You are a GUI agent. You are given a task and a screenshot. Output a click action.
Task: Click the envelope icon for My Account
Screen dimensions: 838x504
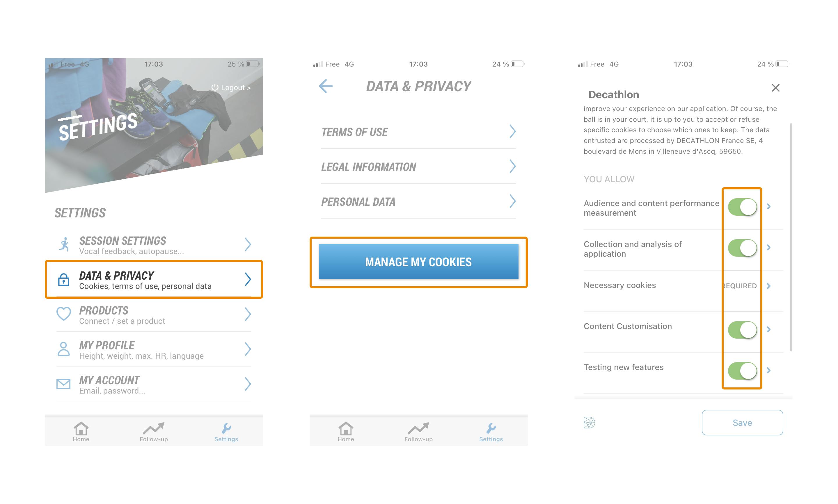pyautogui.click(x=63, y=384)
